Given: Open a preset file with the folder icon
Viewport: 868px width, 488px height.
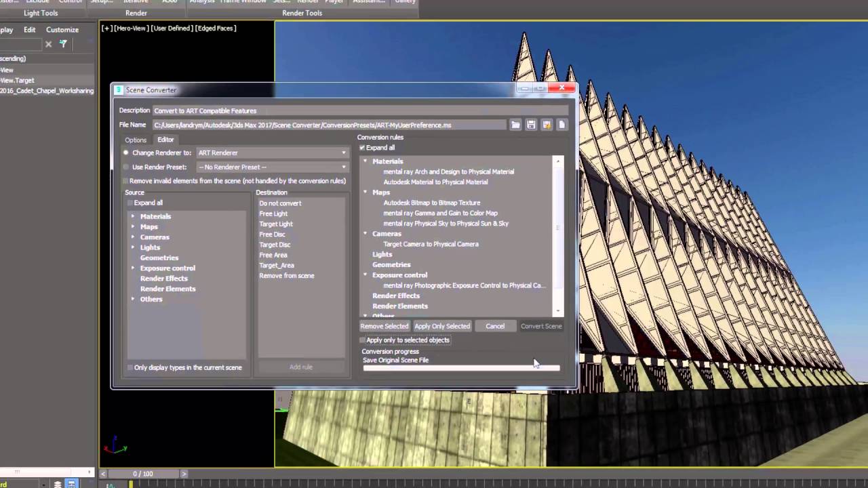Looking at the screenshot, I should tap(515, 125).
